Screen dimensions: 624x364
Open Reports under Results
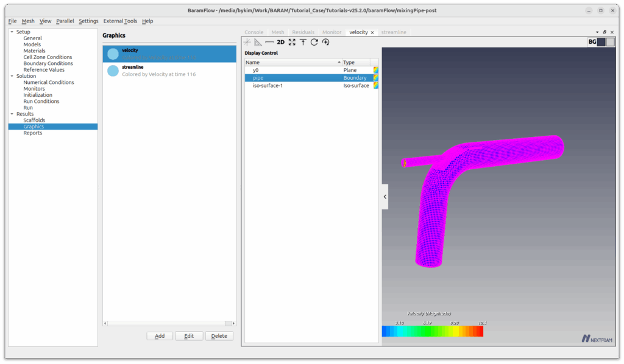33,133
